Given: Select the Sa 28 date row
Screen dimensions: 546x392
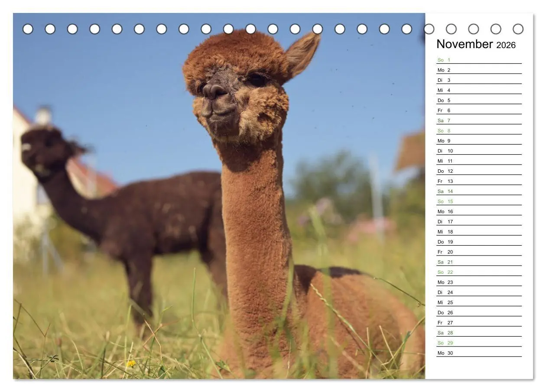Looking at the screenshot, I should click(479, 333).
